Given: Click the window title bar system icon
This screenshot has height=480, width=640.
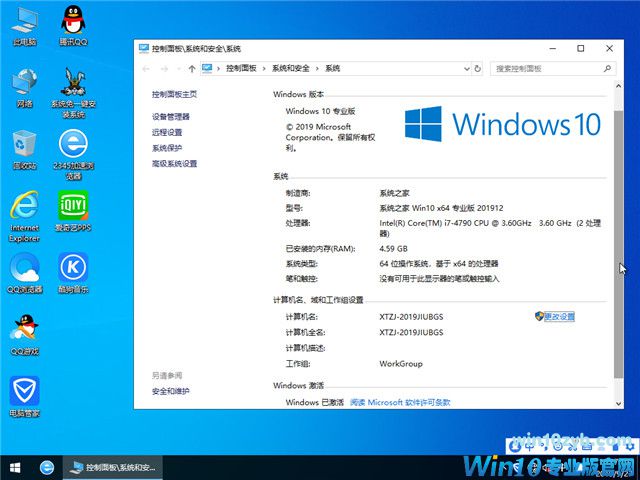Looking at the screenshot, I should click(x=144, y=48).
